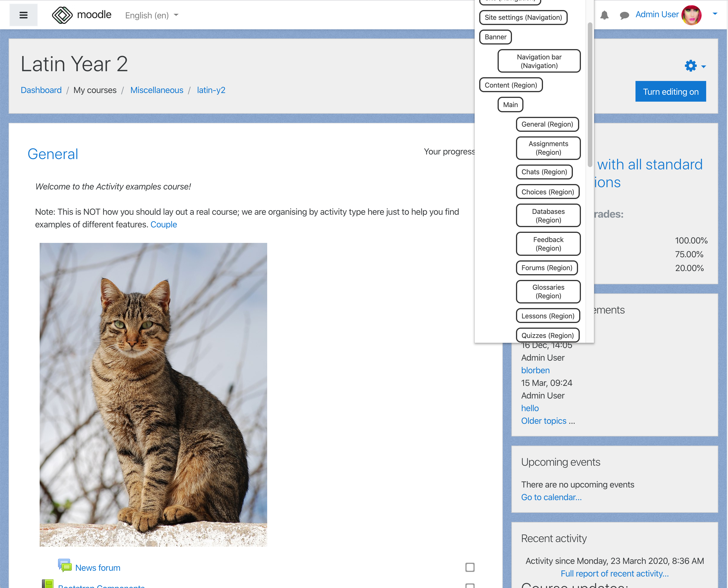Click the Moodle logo

82,15
